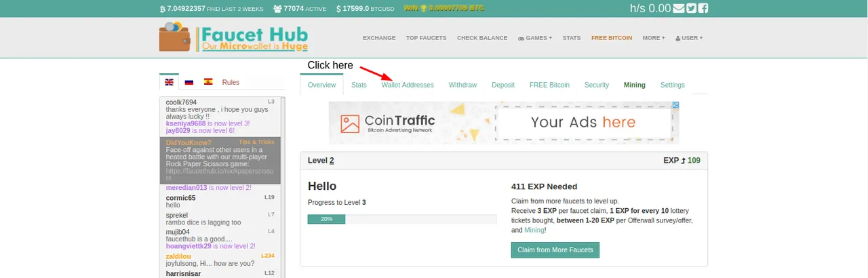Click the 20% level progress bar
The image size is (868, 278).
(402, 219)
